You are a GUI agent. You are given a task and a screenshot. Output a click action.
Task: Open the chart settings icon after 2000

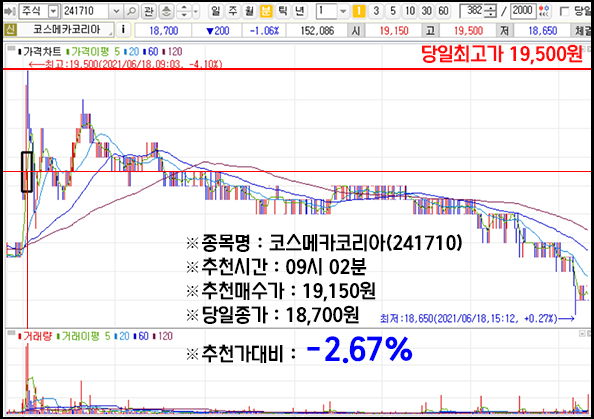pyautogui.click(x=544, y=11)
